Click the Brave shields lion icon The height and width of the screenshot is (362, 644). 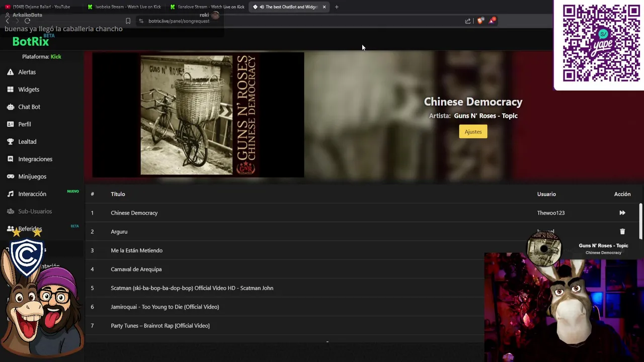point(480,21)
